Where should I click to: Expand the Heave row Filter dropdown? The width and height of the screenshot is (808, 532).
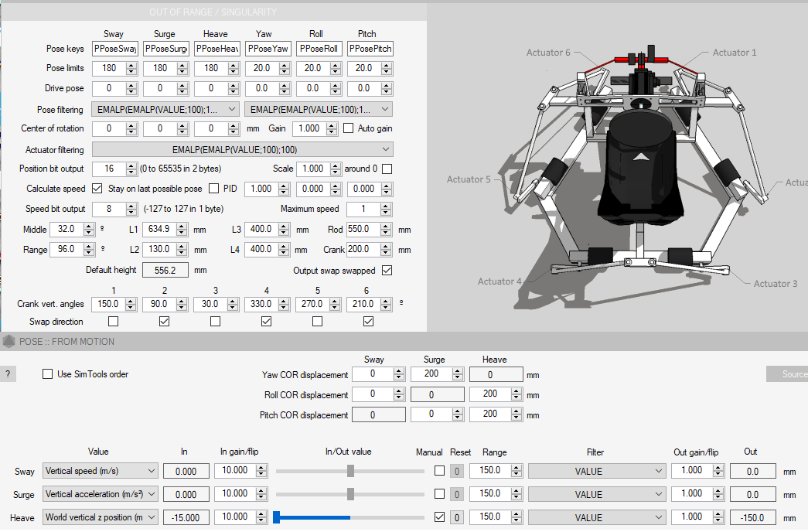click(x=596, y=517)
